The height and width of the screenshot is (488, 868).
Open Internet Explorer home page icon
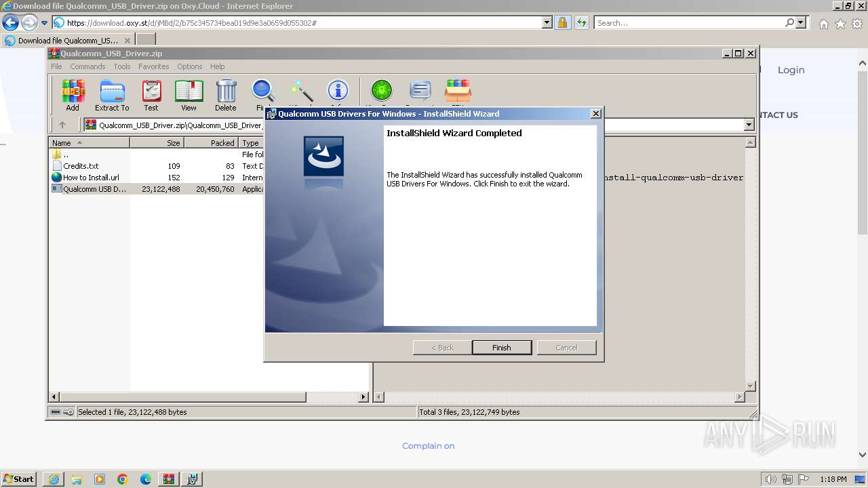pos(823,24)
